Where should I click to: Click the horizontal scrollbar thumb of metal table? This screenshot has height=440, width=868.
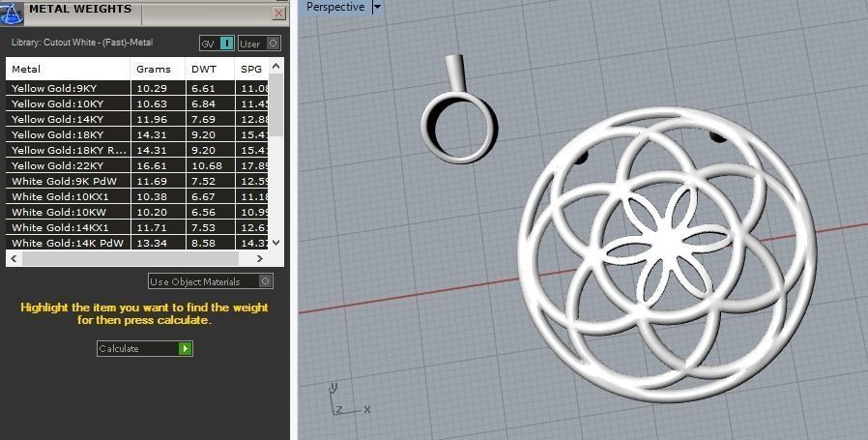point(130,259)
